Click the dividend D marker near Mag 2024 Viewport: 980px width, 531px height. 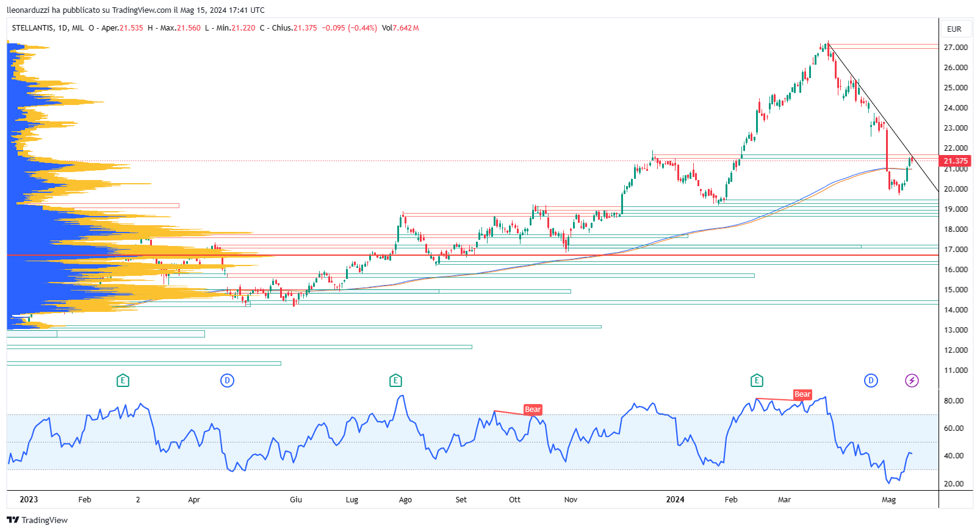[x=871, y=381]
